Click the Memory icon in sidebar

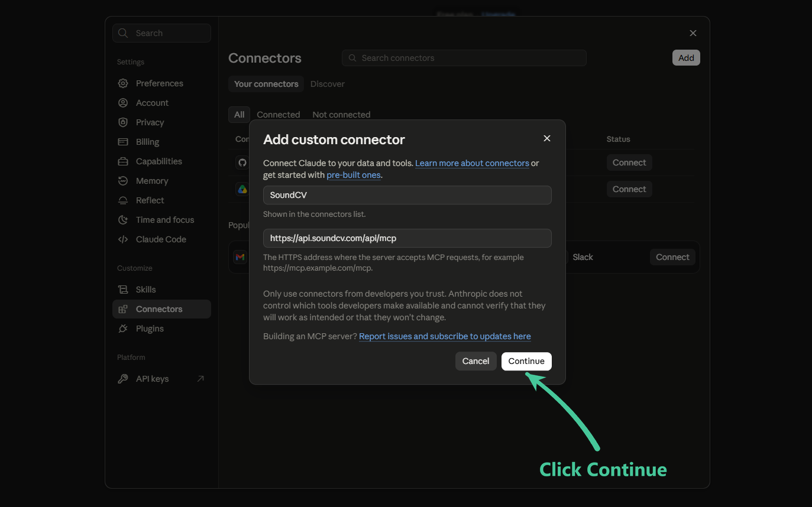click(123, 181)
